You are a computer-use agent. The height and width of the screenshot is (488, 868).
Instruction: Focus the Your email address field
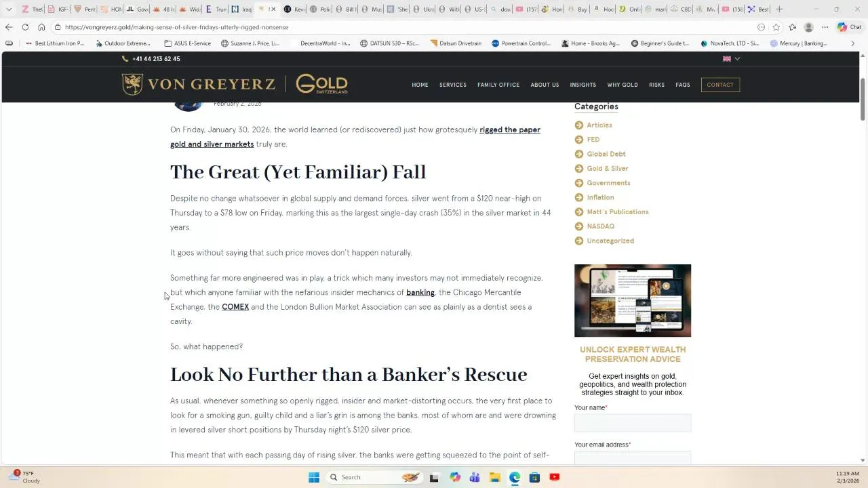[633, 458]
